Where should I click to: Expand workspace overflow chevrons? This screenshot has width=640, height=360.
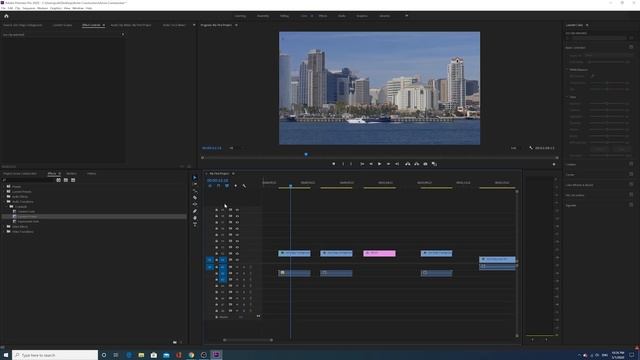[x=406, y=16]
